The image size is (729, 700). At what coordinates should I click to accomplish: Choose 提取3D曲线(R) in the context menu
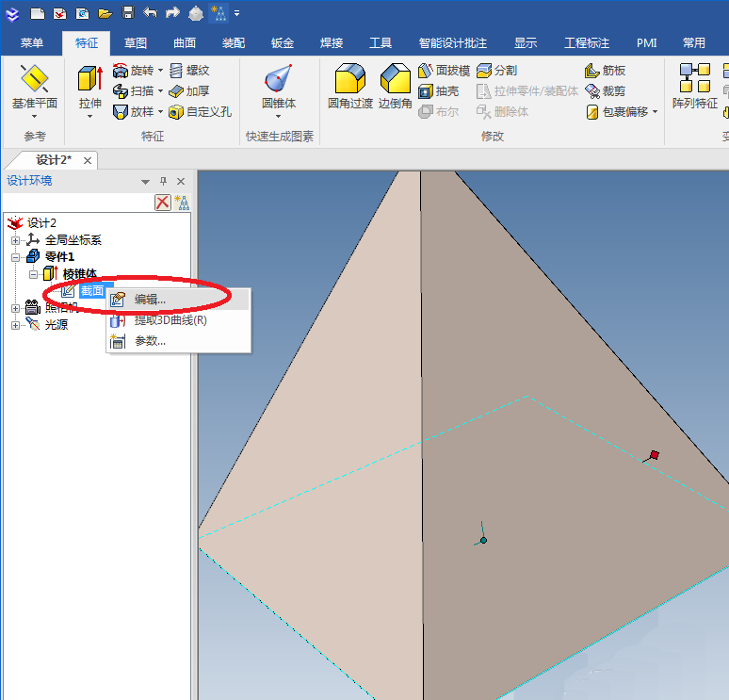pos(179,320)
